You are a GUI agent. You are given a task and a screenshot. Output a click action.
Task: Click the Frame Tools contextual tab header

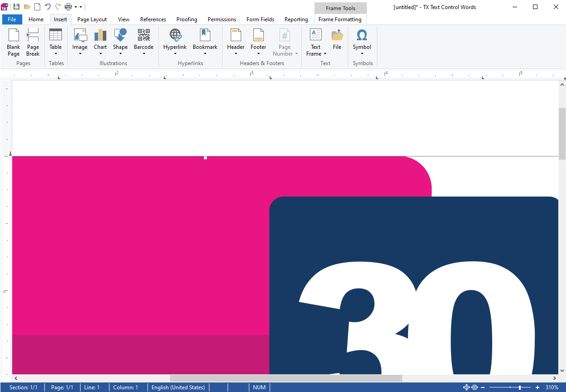click(341, 8)
